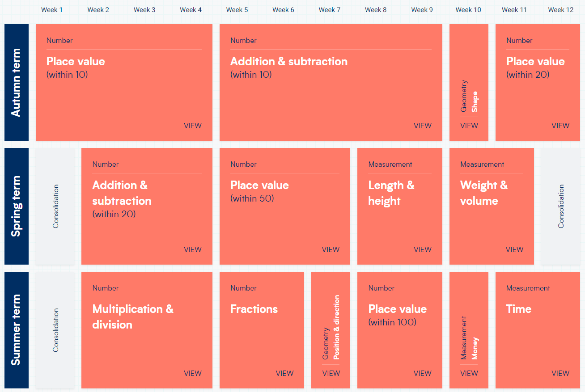Click Spring term week 12 Consolidation block
Screen dimensions: 585x392
(561, 206)
